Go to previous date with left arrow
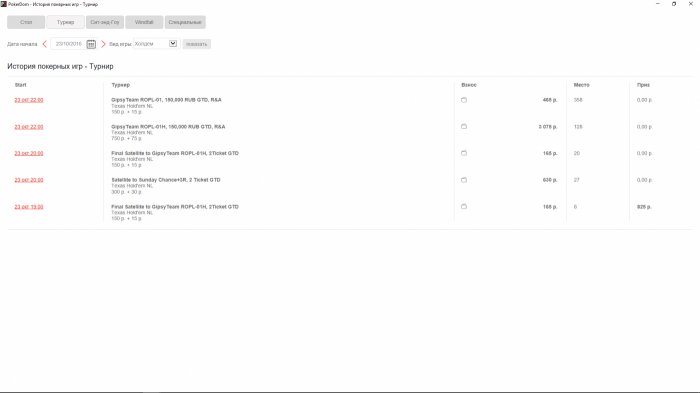Screen dimensions: 700x393 point(45,44)
